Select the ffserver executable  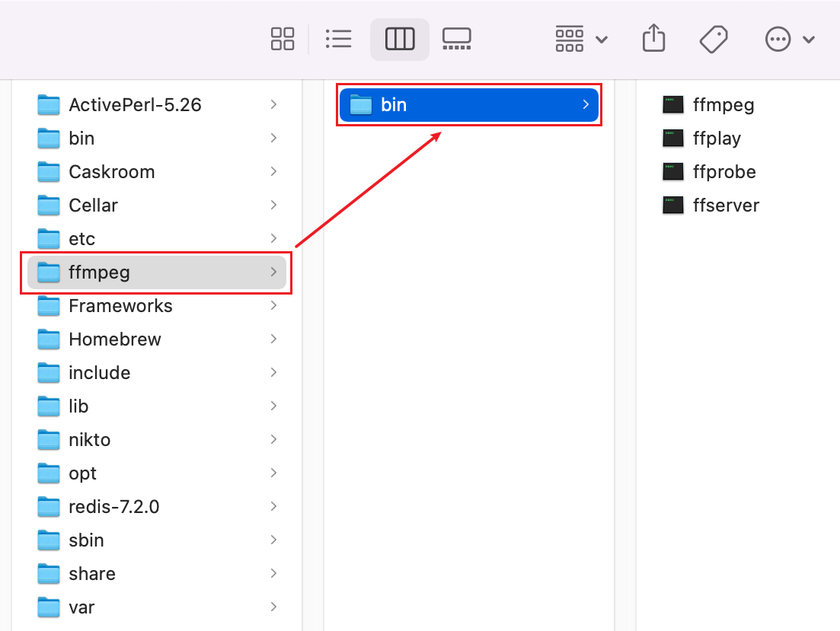click(726, 206)
